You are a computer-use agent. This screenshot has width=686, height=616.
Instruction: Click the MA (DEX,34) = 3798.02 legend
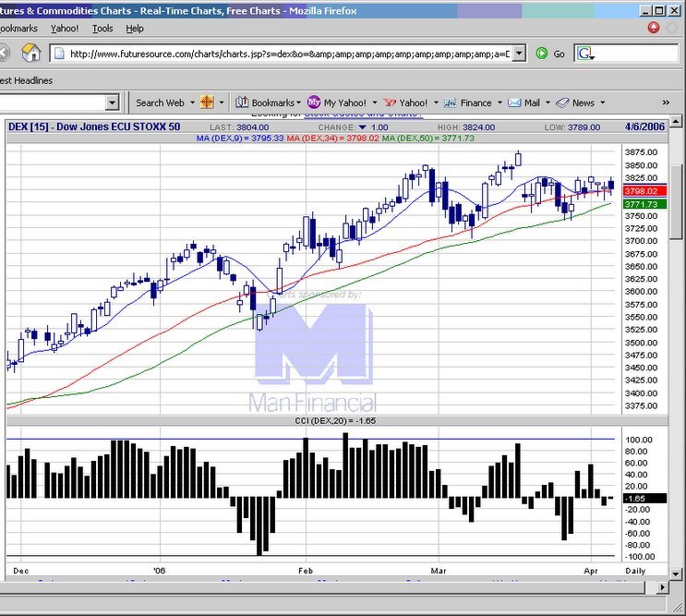click(332, 139)
